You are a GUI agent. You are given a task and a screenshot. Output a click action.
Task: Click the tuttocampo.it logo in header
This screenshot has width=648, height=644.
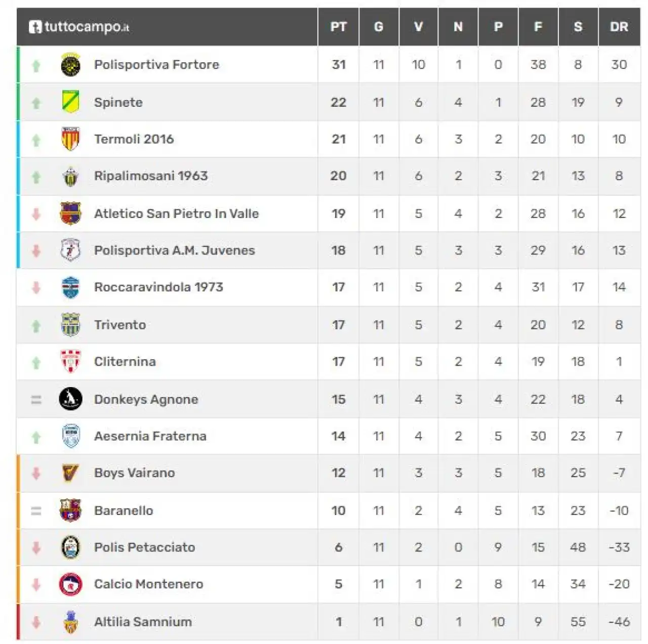point(79,26)
